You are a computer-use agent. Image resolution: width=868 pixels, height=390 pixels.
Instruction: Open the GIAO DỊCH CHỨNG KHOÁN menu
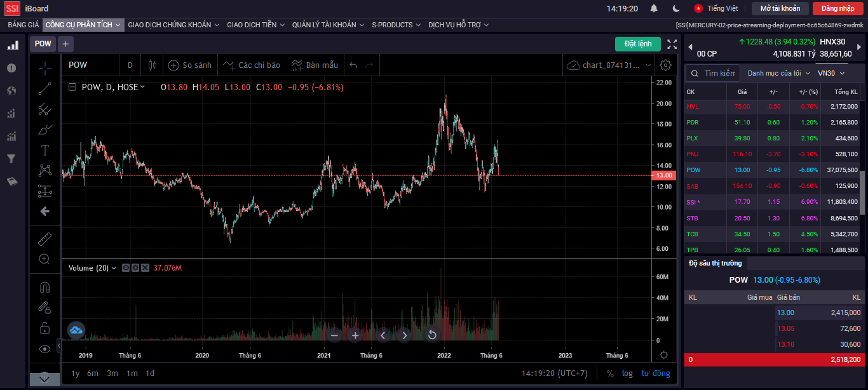pyautogui.click(x=173, y=25)
